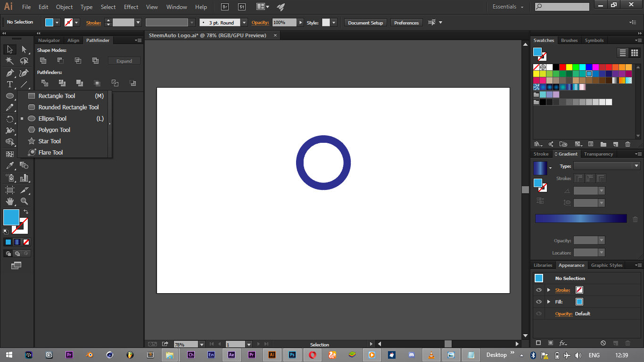Activate the Zoom tool
The height and width of the screenshot is (362, 644).
tap(24, 201)
